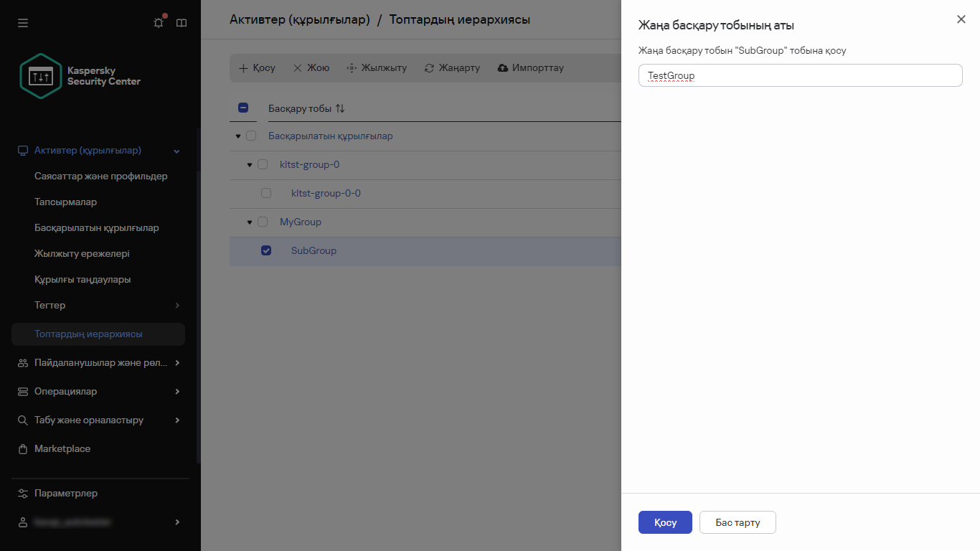
Task: Close the new group side panel
Action: coord(961,19)
